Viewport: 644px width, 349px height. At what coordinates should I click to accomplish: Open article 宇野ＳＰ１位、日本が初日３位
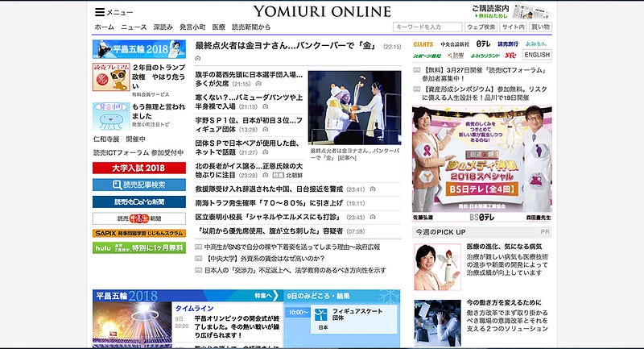coord(249,125)
